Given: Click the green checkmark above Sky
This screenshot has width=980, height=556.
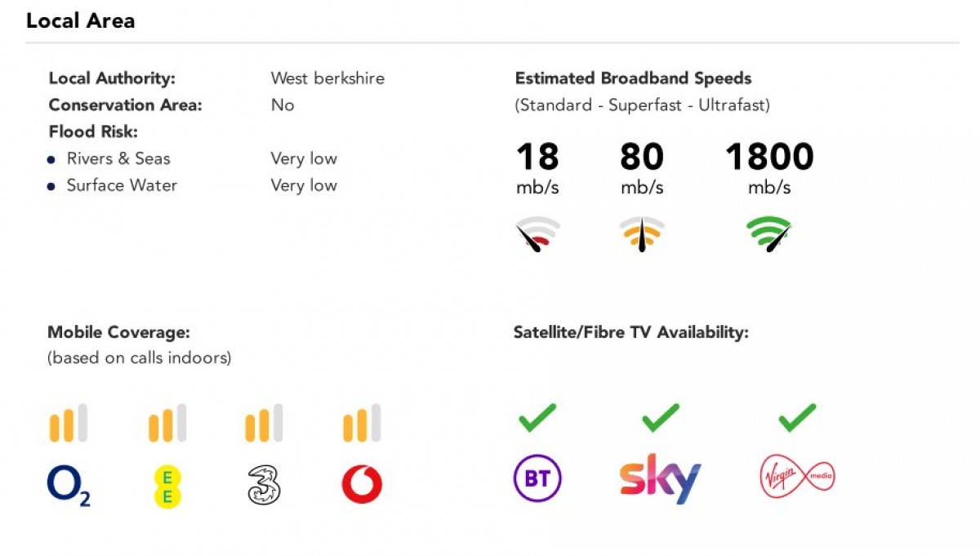Looking at the screenshot, I should [x=661, y=417].
